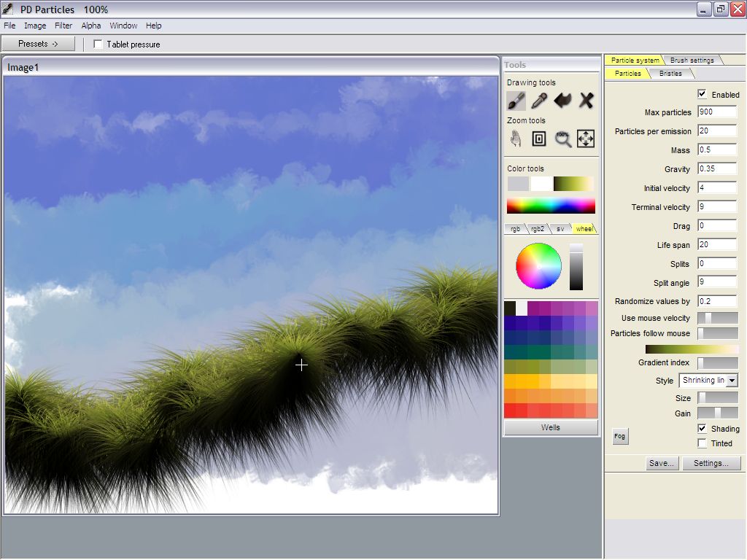Select the paintbrush drawing tool
Viewport: 747px width, 560px height.
pyautogui.click(x=516, y=101)
